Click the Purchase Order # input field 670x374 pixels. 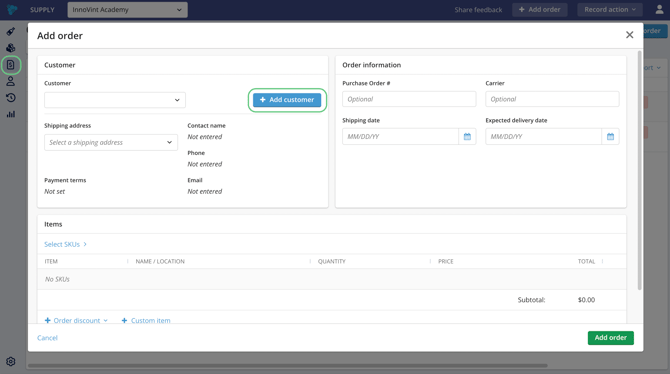coord(409,99)
